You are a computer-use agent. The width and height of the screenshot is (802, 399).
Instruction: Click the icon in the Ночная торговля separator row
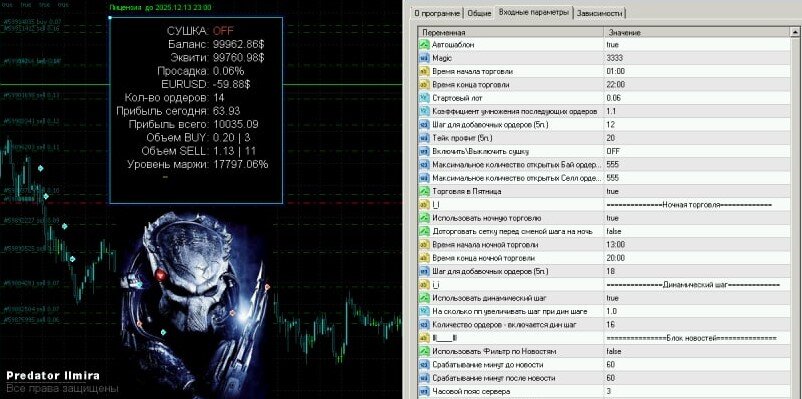[424, 205]
